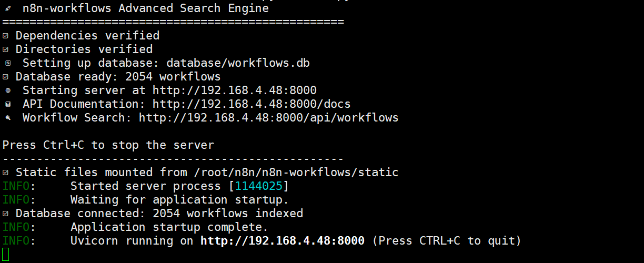
Task: Click the text 2054 workflows indexed
Action: coord(228,214)
